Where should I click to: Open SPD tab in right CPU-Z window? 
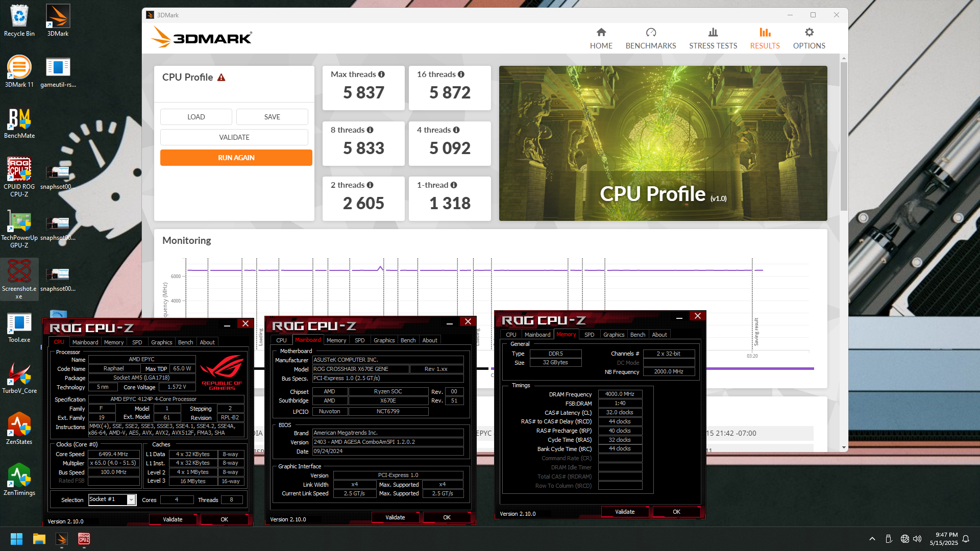[x=590, y=335]
